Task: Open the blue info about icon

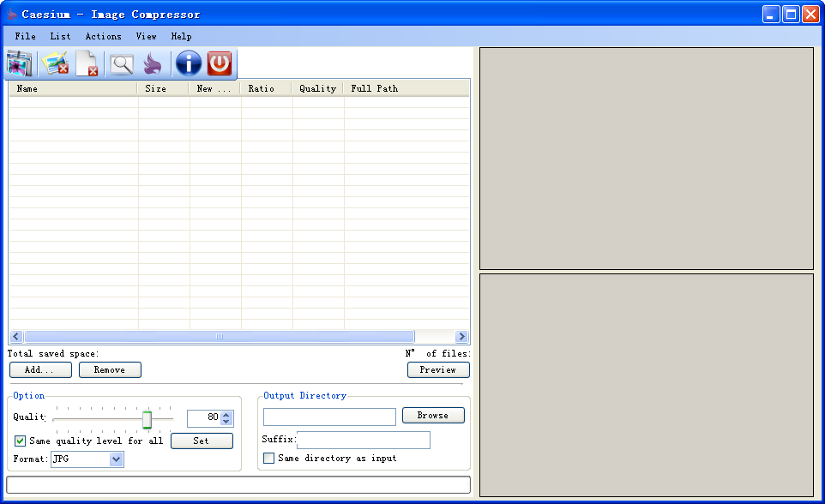Action: [188, 63]
